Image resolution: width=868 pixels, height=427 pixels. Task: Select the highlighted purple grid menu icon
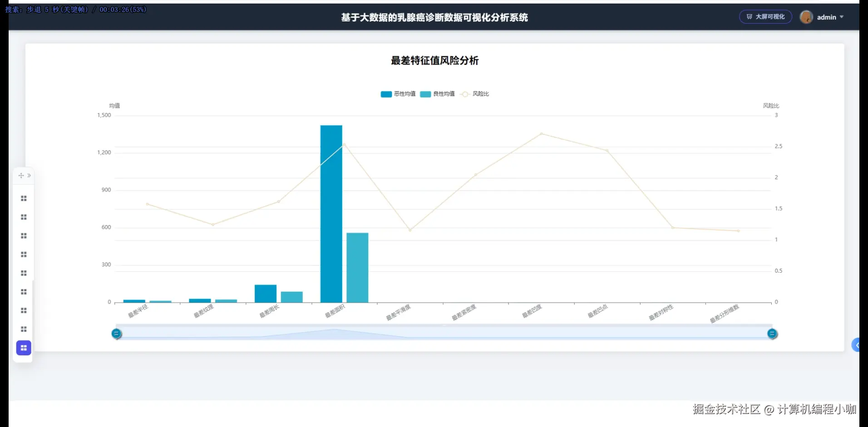(24, 348)
